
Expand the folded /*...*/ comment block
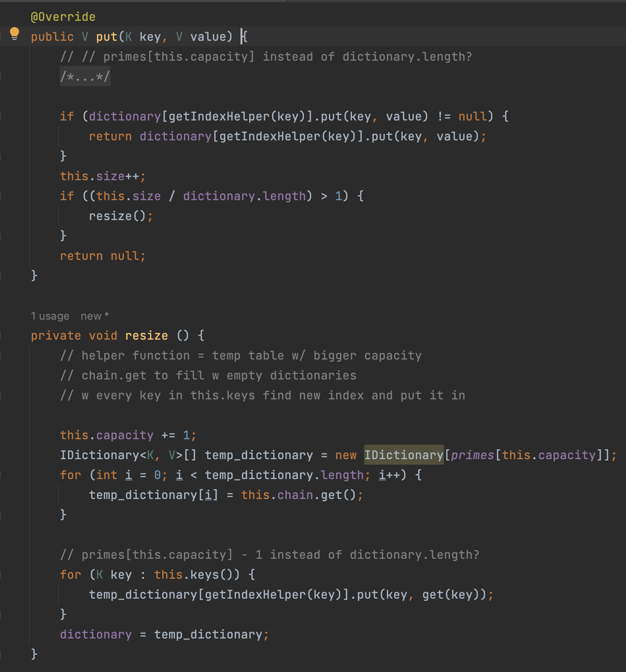85,77
